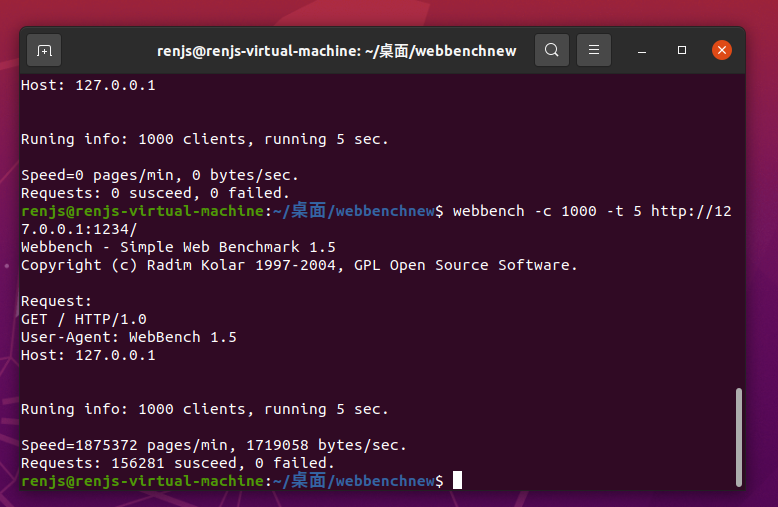This screenshot has width=778, height=507.
Task: Click the window title renjs@renjs-virtual-machine
Action: click(x=336, y=51)
